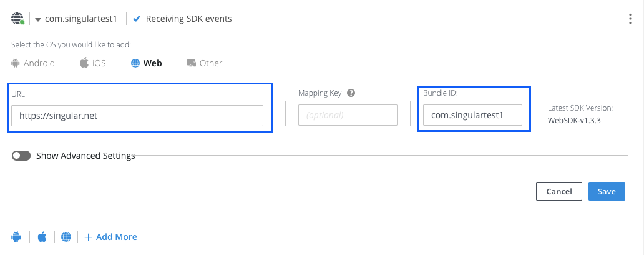
Task: Click the web globe icon at bottom
Action: point(66,237)
